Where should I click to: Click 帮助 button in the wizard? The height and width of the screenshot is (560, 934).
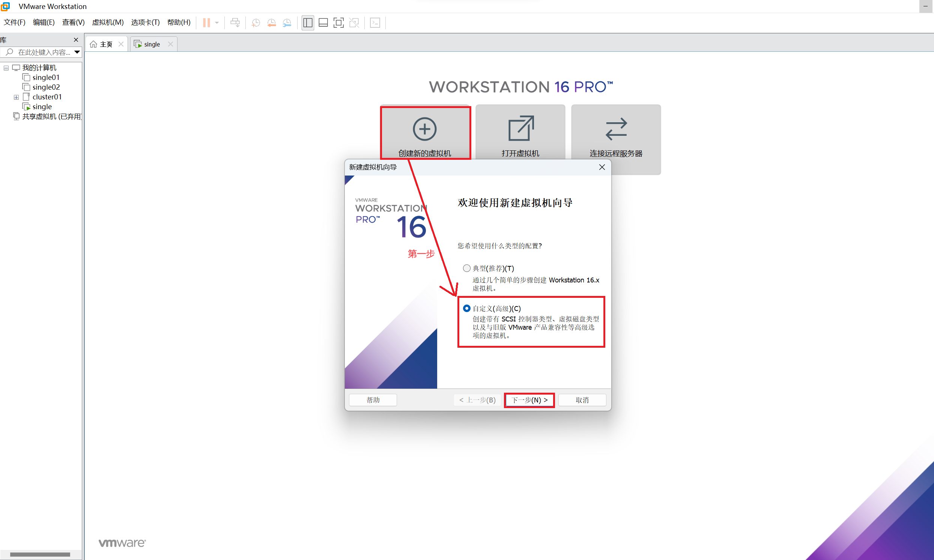point(373,400)
